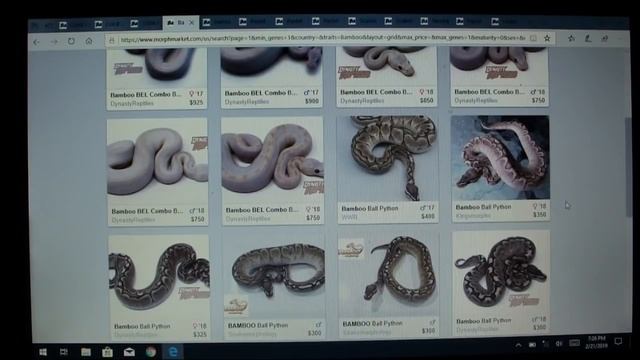Go back with the browser back arrow

[x=37, y=42]
